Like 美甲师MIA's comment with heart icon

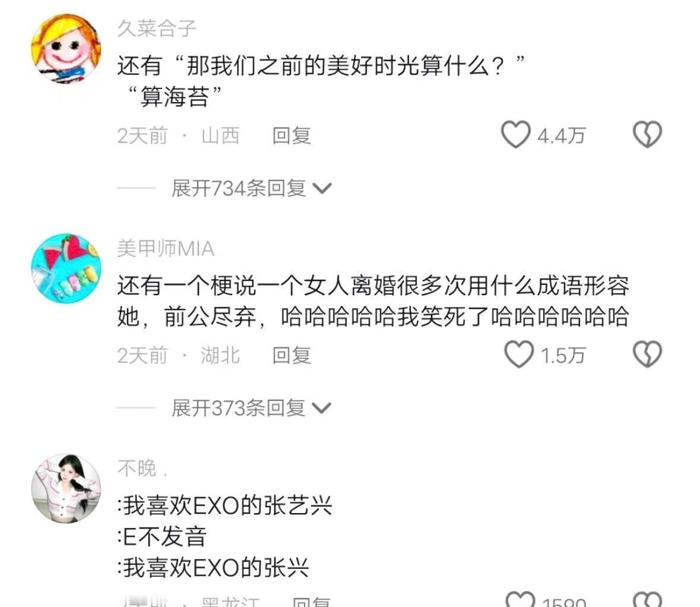pos(519,355)
